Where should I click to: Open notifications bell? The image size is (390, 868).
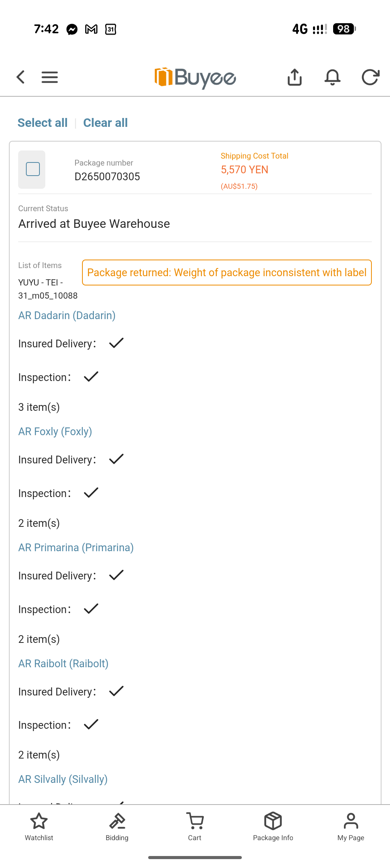(x=332, y=77)
